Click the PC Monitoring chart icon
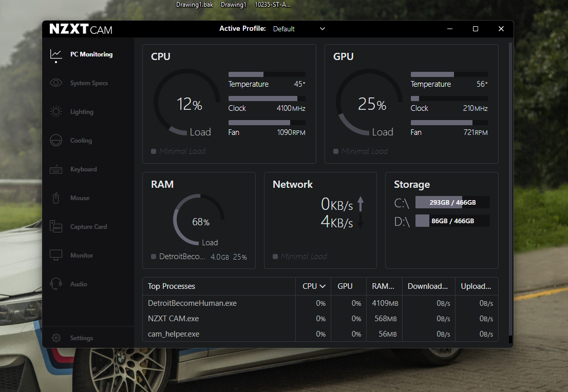 tap(56, 54)
